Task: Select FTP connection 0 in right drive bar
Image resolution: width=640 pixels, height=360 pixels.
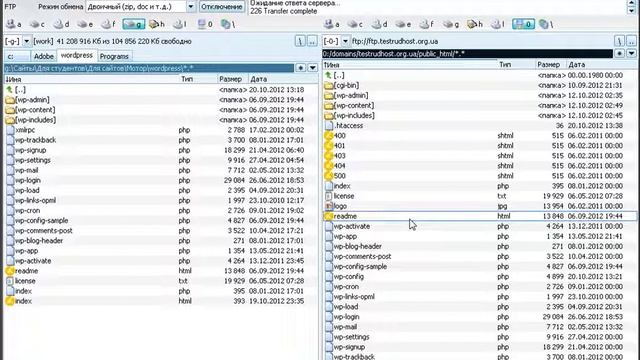Action: tap(523, 24)
